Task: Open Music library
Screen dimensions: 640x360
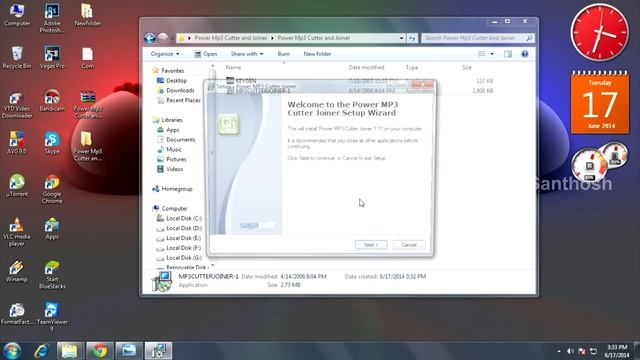Action: (x=169, y=149)
